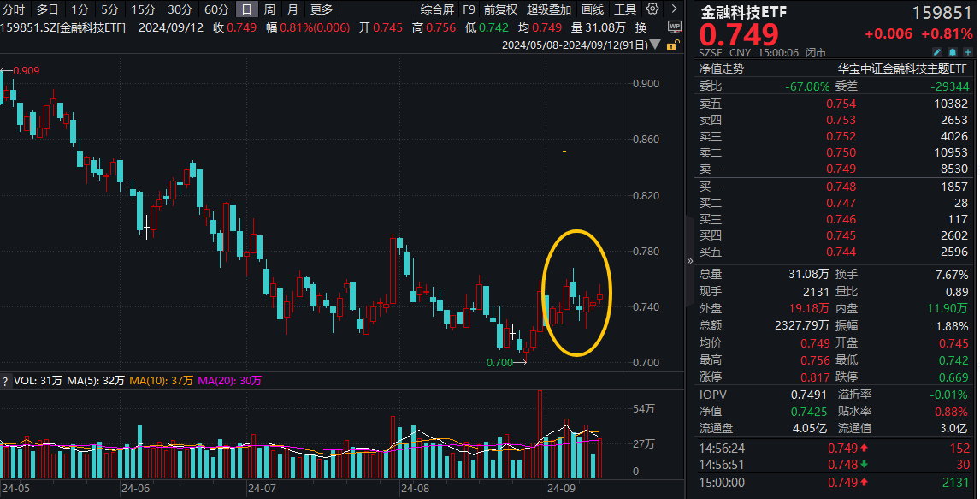Click the yellow padlock icon near the date range
This screenshot has width=980, height=499.
673,47
